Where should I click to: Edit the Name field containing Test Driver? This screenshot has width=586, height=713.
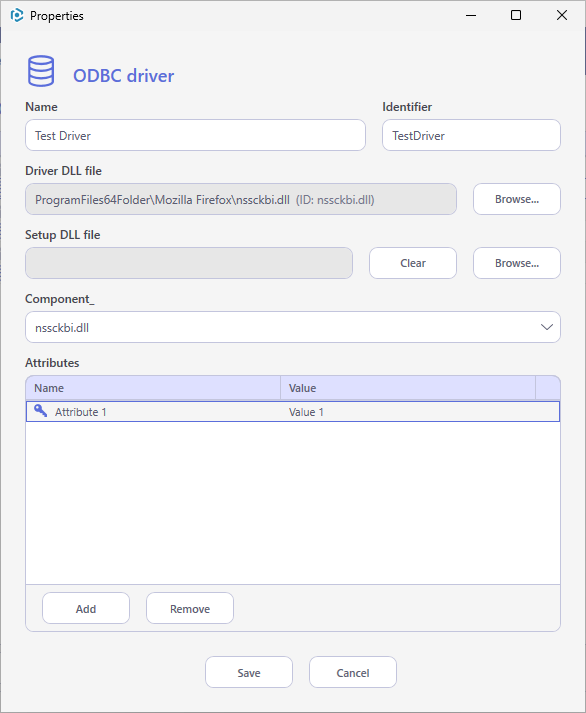point(195,135)
